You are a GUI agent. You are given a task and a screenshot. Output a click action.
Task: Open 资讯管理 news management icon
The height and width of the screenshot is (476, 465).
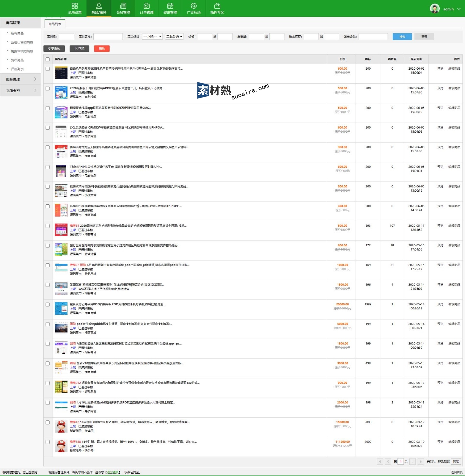170,6
